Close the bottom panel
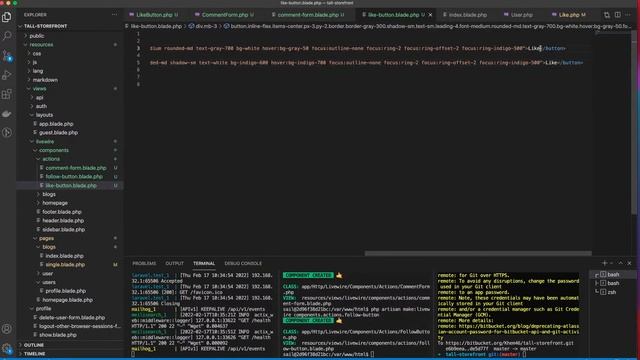640x360 pixels. pos(629,263)
